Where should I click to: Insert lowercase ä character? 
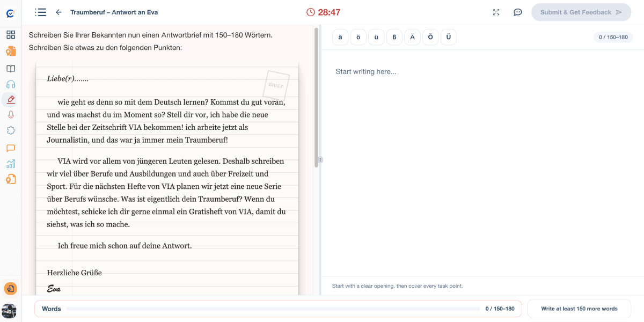coord(340,37)
